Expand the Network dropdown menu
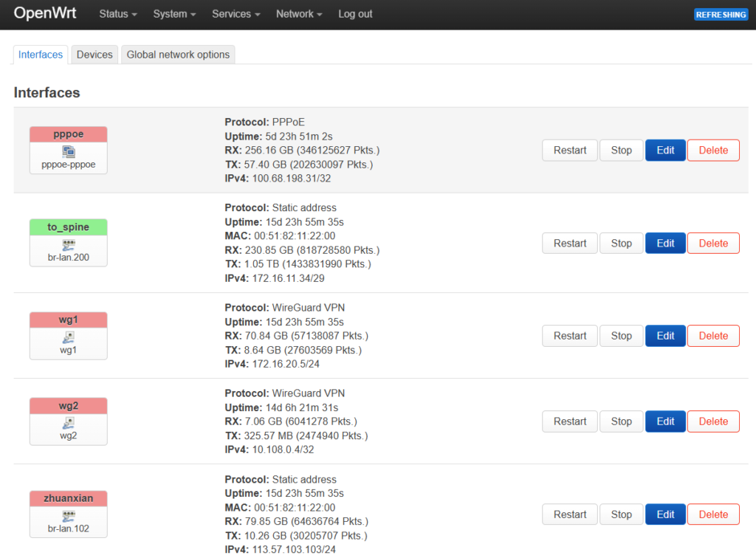This screenshot has width=756, height=558. 299,14
